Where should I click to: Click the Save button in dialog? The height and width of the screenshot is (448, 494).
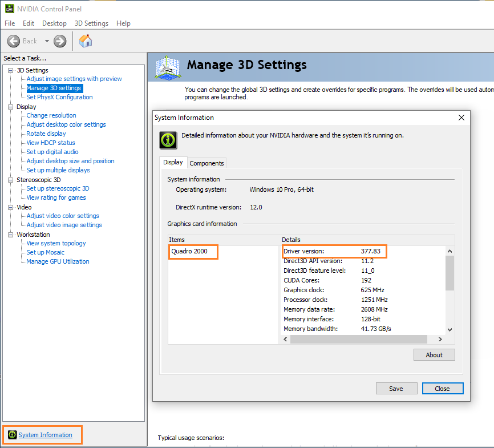point(396,389)
